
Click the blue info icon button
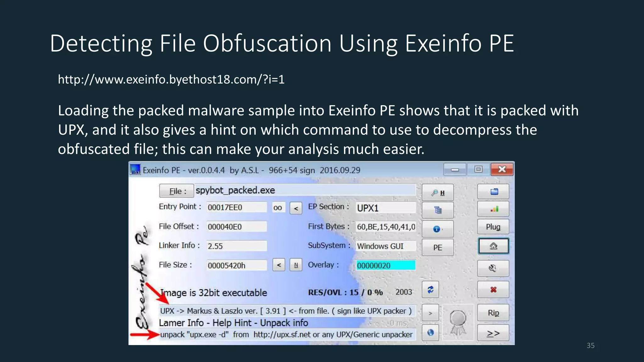click(437, 229)
